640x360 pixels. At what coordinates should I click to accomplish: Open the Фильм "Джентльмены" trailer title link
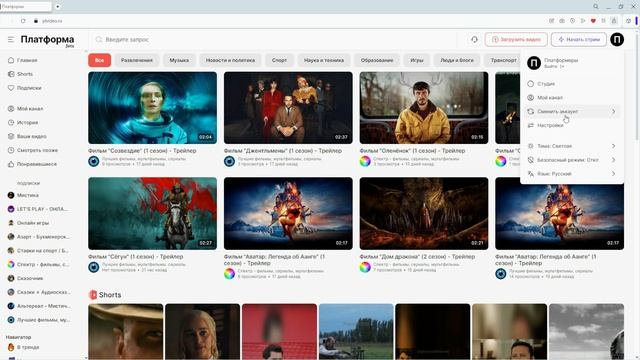click(283, 151)
